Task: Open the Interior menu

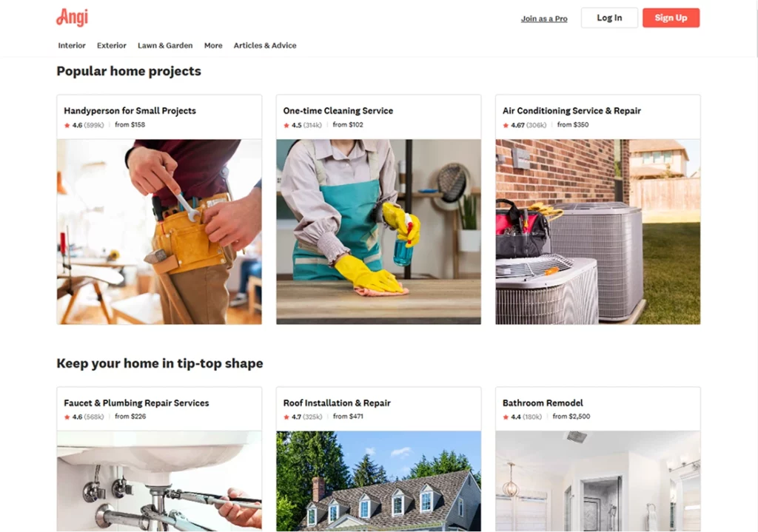Action: tap(72, 45)
